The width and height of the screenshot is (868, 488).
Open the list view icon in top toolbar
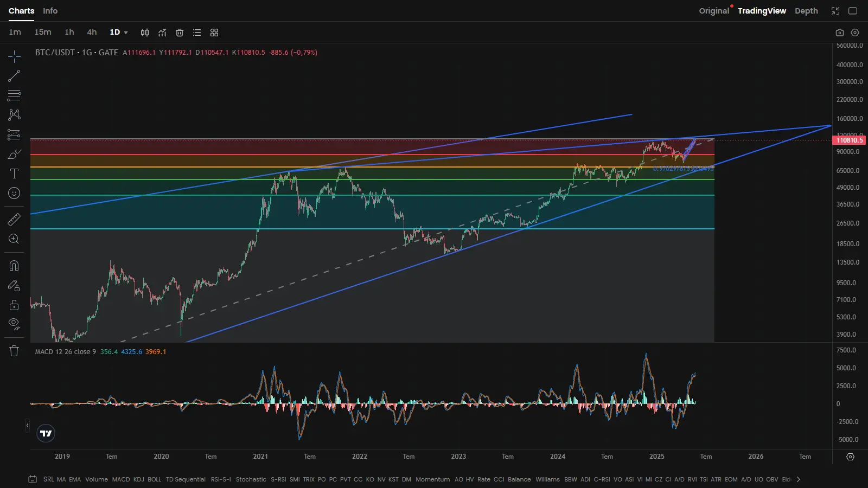point(197,33)
